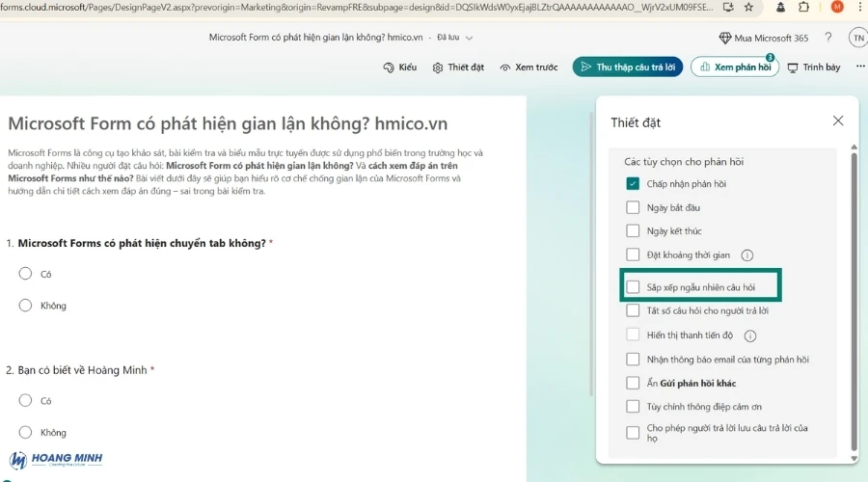Open browser three-dot menu

860,7
